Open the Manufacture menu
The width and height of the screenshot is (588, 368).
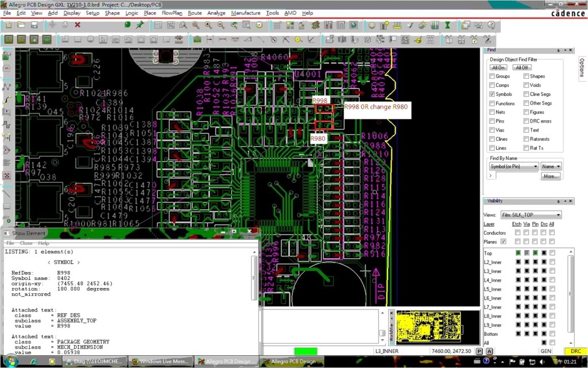(x=245, y=13)
